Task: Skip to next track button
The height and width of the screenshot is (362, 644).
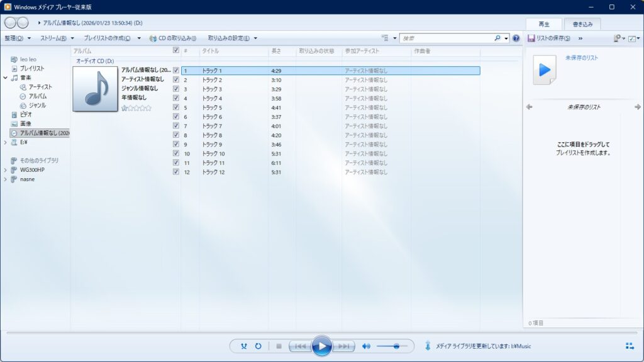Action: pyautogui.click(x=344, y=346)
